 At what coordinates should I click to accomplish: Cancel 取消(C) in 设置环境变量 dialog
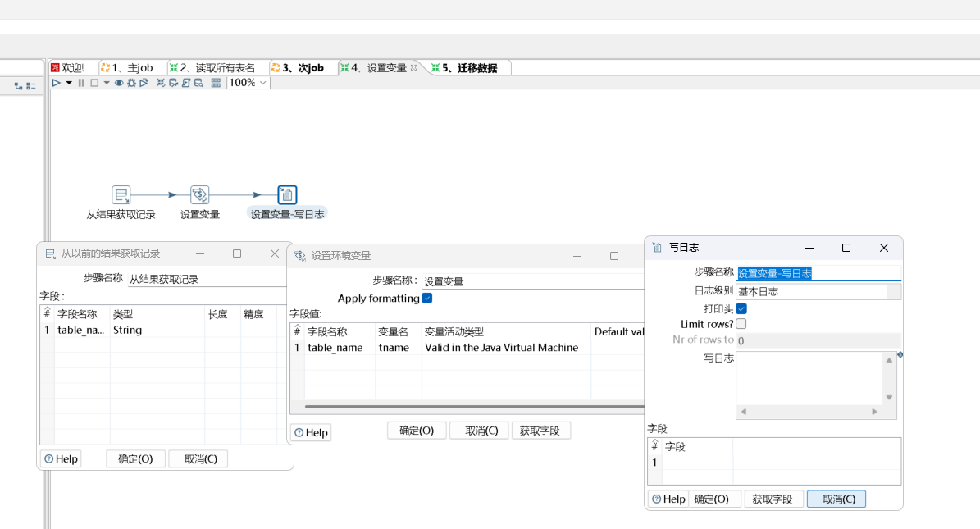tap(481, 431)
